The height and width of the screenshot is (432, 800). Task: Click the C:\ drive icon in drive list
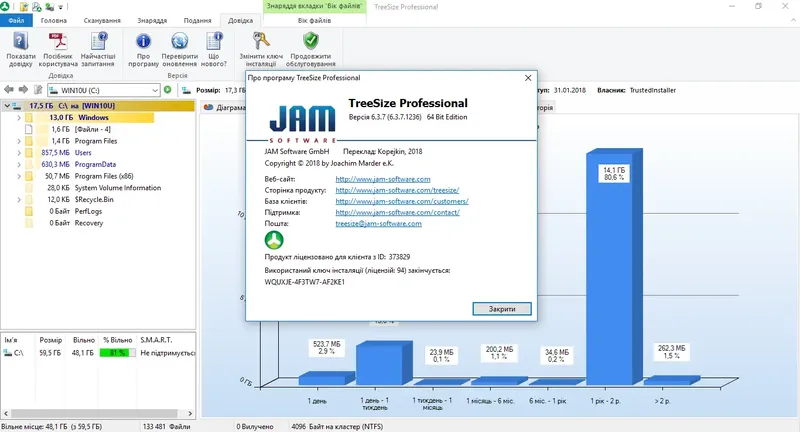click(x=8, y=352)
